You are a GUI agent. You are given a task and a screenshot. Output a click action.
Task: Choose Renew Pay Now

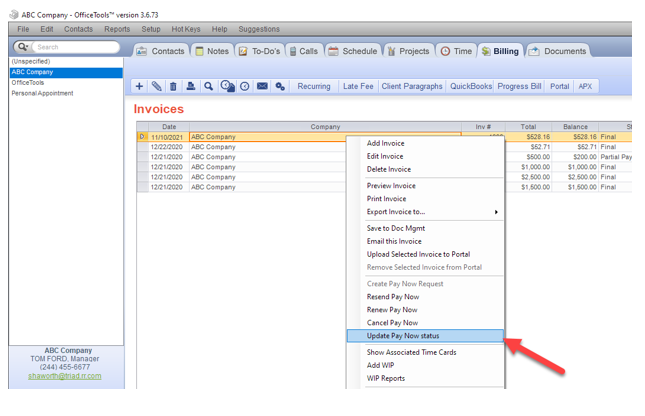(425, 310)
